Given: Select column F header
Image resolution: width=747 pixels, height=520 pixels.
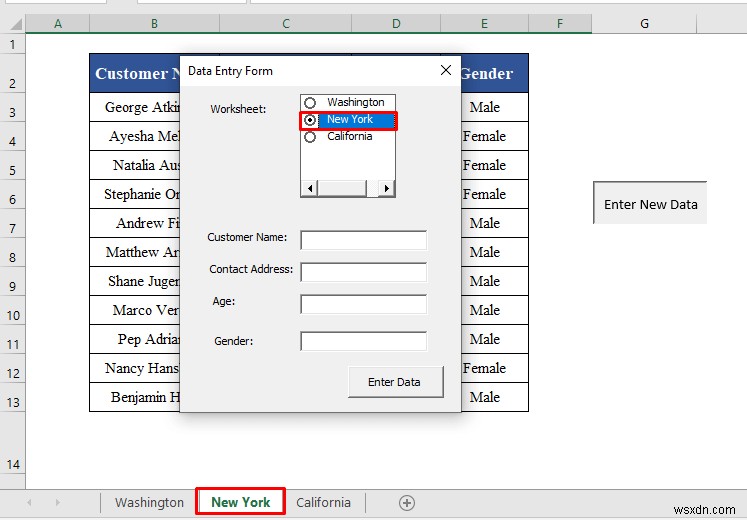Looking at the screenshot, I should [x=560, y=24].
